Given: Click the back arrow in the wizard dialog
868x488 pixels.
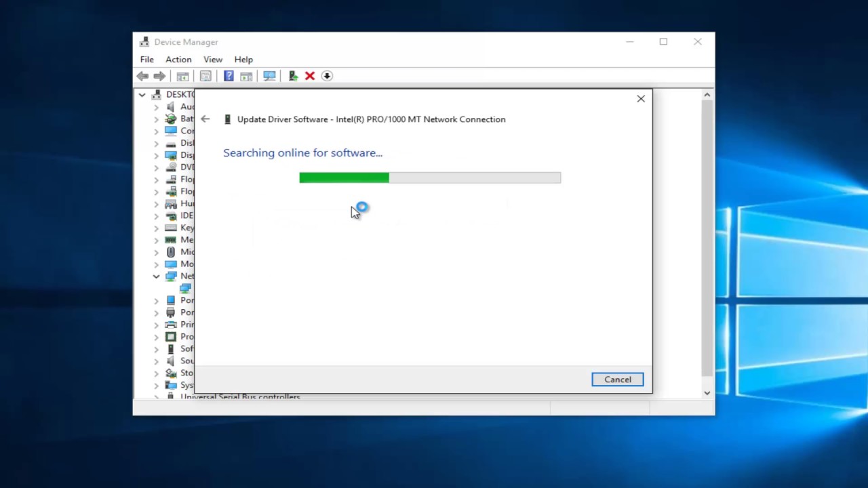Looking at the screenshot, I should tap(205, 119).
